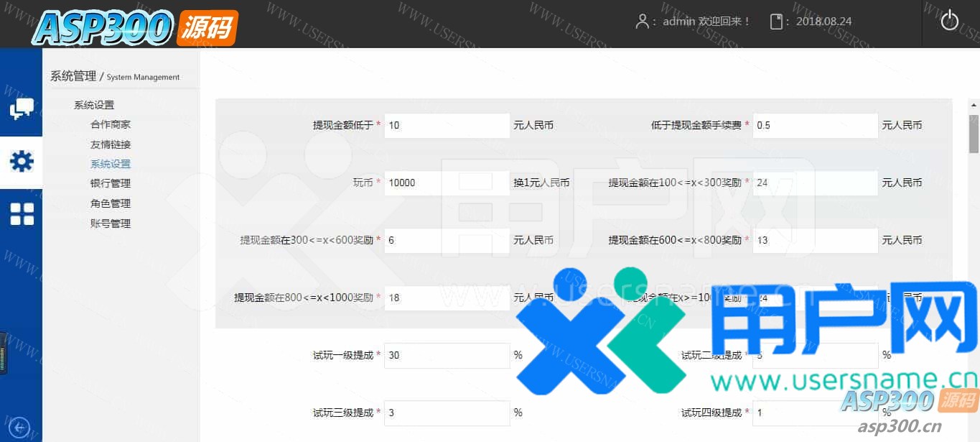980x442 pixels.
Task: Click the ASP300 源码 logo
Action: 135,27
